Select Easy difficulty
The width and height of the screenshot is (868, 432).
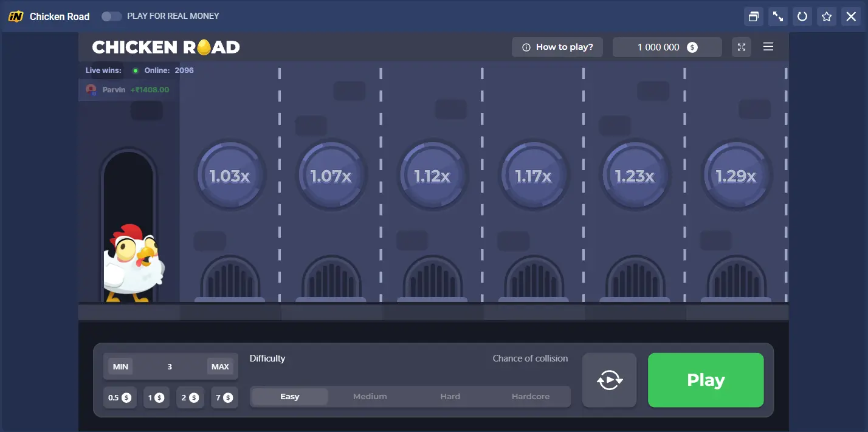(x=289, y=397)
